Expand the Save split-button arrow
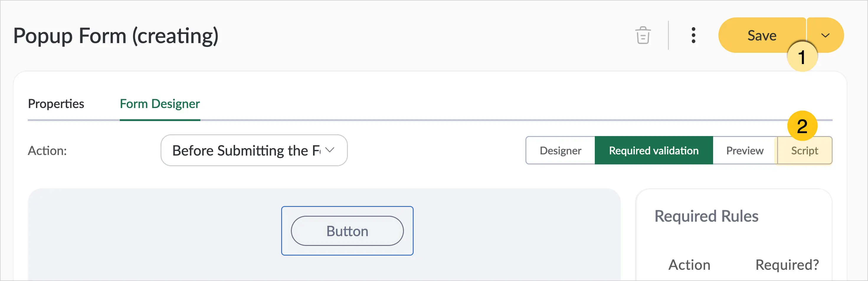Image resolution: width=868 pixels, height=281 pixels. 825,35
